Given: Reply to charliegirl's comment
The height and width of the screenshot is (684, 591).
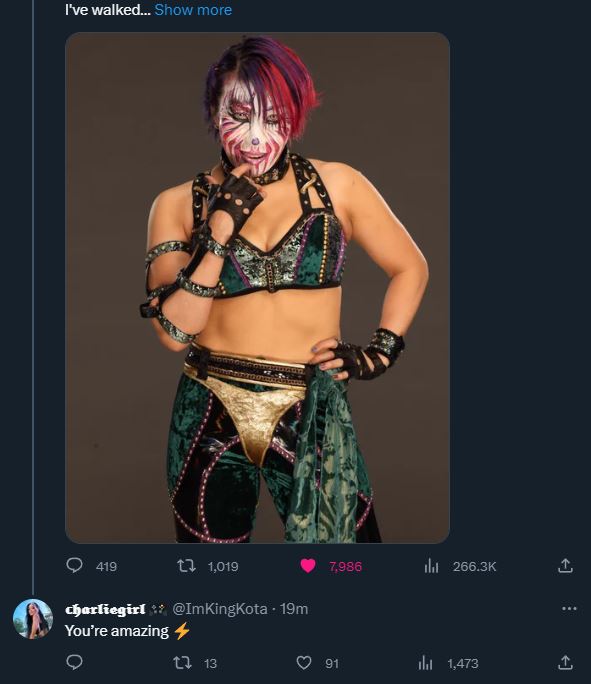Looking at the screenshot, I should tap(75, 663).
